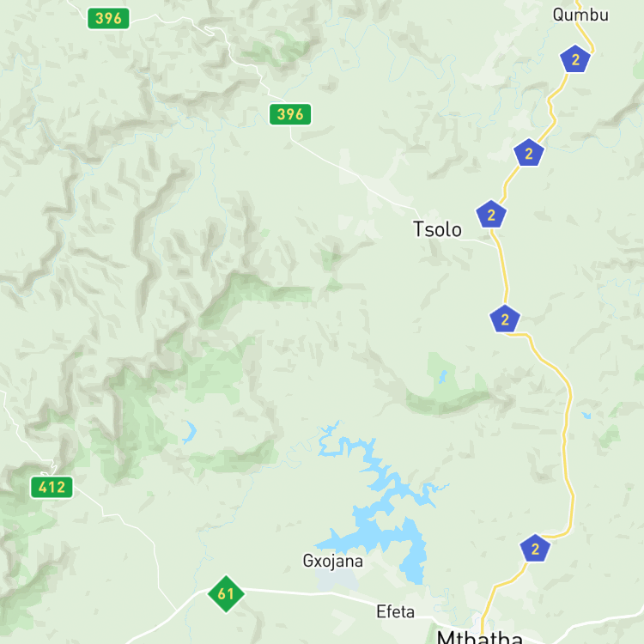Click the blue 2 pentagon directly below Qumbu
Screen dimensions: 644x644
pos(575,59)
